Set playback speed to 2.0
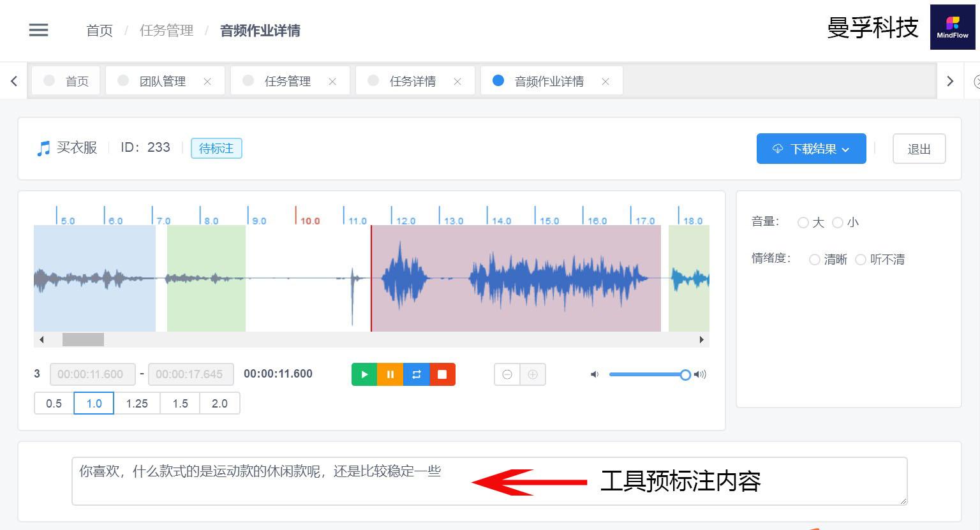980x530 pixels. click(219, 403)
